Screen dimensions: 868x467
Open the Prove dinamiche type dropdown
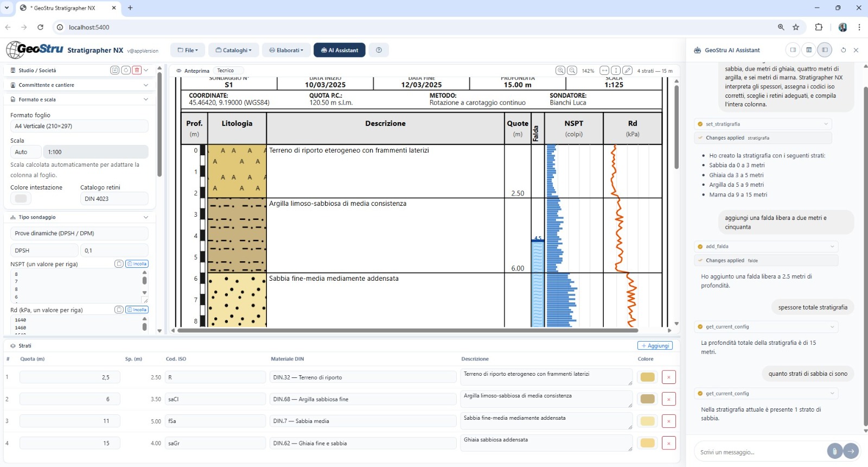[x=79, y=233]
